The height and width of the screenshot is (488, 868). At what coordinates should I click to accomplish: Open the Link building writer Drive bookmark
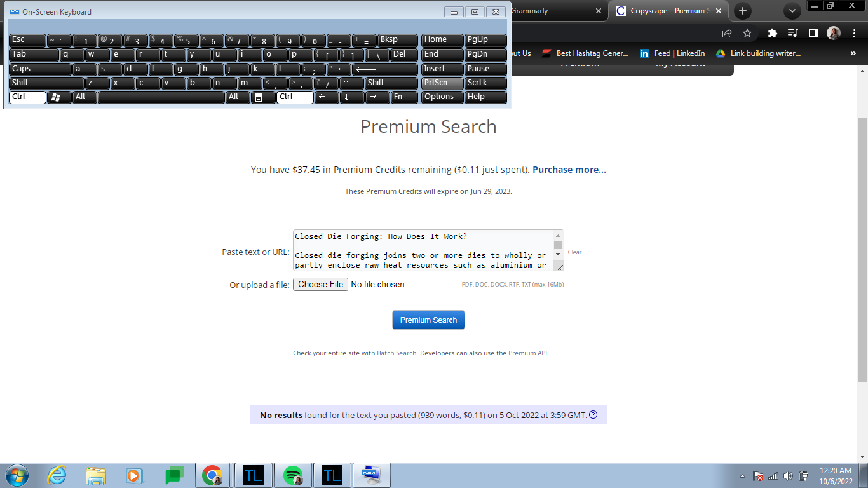[x=758, y=53]
